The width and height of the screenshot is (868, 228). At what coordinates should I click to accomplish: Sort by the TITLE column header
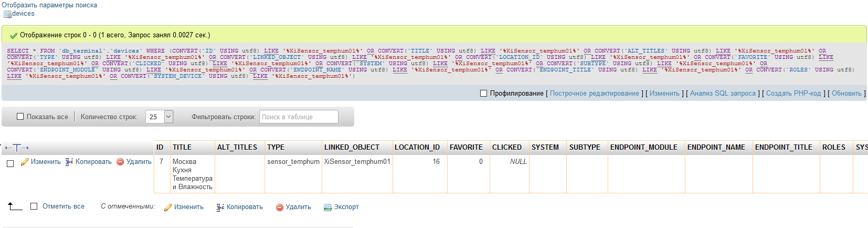(x=182, y=148)
